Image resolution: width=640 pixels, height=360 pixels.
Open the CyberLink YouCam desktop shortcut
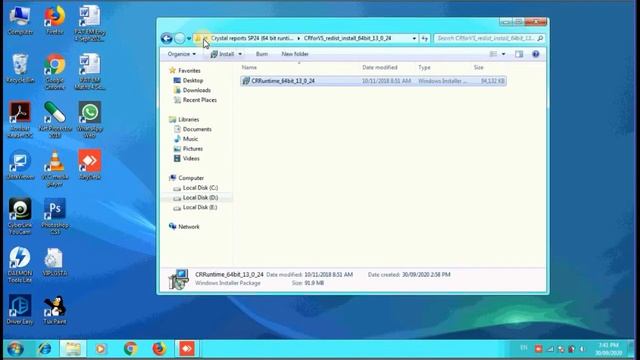[x=20, y=216]
